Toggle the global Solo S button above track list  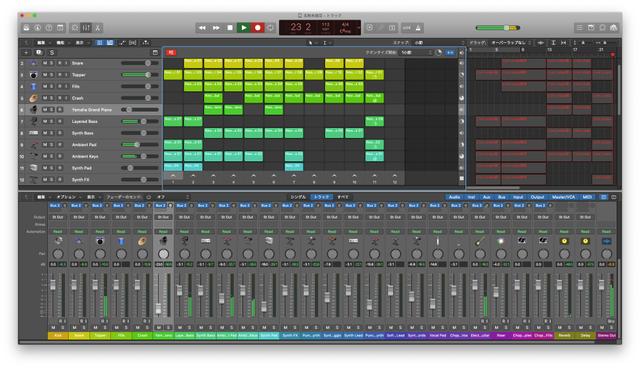tap(52, 53)
